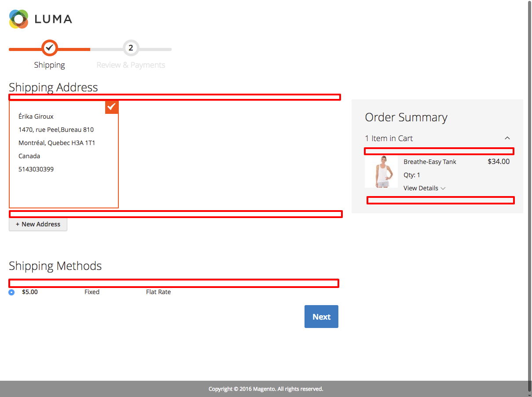
Task: Collapse cart items with the up chevron
Action: click(x=507, y=138)
